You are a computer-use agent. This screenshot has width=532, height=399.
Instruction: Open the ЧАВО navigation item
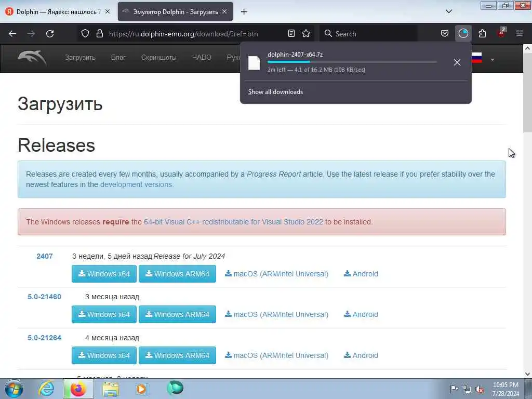tap(202, 58)
